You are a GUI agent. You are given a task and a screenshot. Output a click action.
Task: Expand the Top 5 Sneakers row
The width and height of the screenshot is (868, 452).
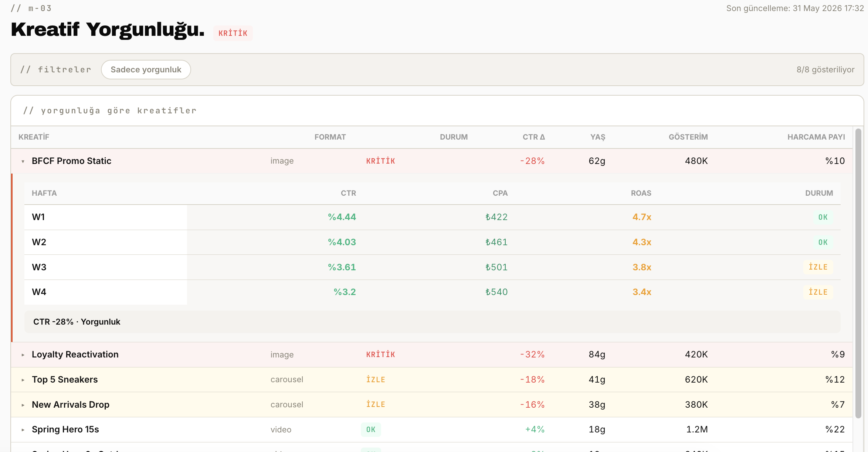(x=432, y=380)
